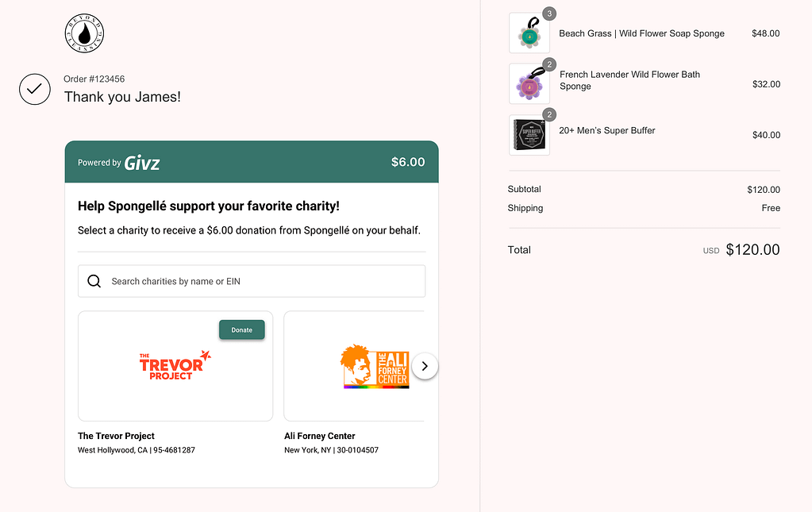This screenshot has height=512, width=812.
Task: Donate to The Trevor Project
Action: click(x=242, y=329)
